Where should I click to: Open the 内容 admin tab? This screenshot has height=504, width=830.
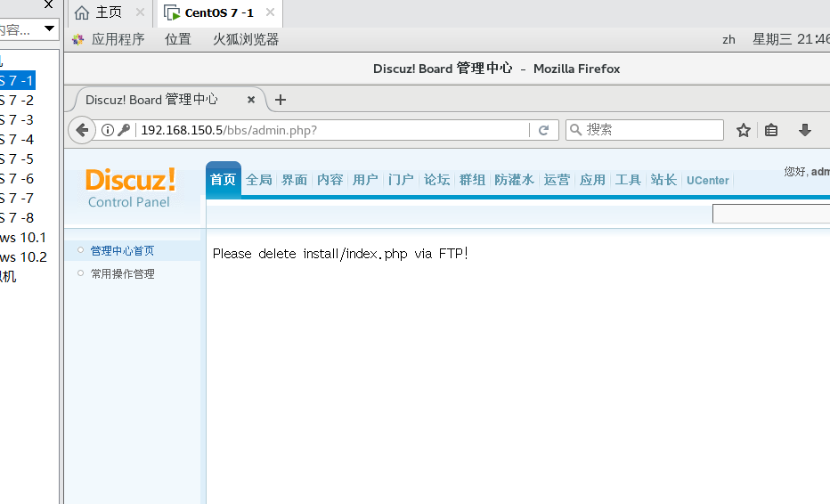click(330, 180)
